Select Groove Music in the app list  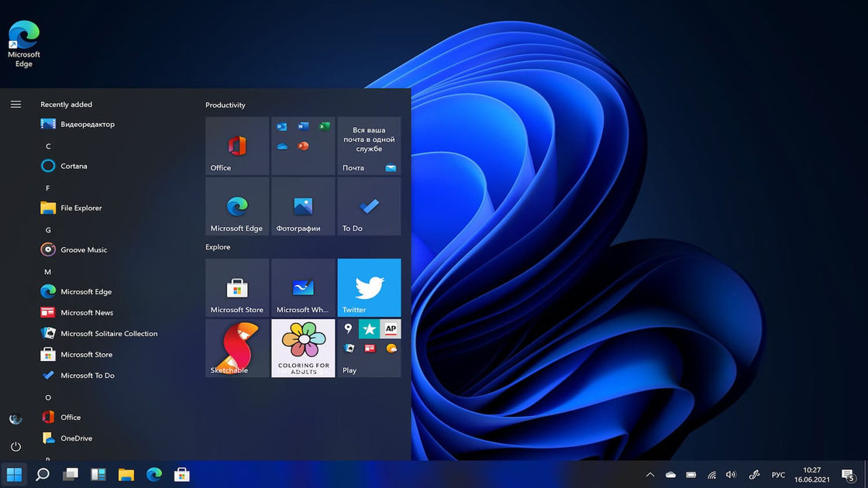pyautogui.click(x=84, y=249)
